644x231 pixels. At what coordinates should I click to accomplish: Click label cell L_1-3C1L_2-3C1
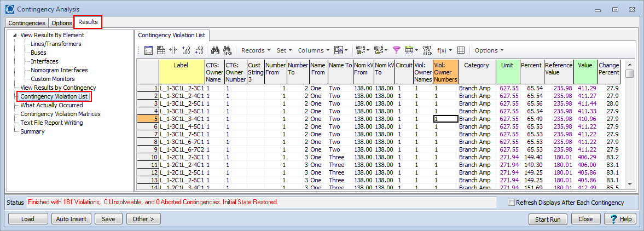point(182,88)
